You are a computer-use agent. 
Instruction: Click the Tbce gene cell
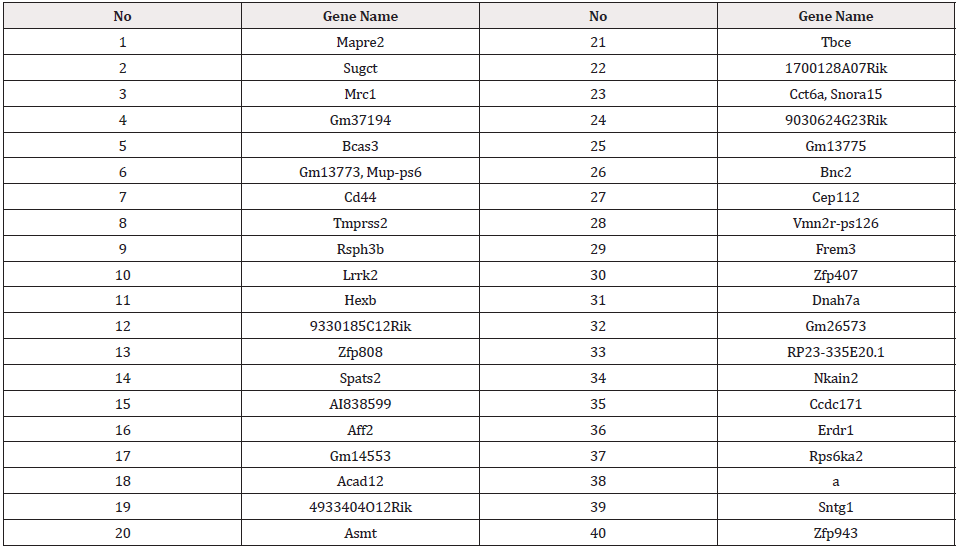[835, 42]
